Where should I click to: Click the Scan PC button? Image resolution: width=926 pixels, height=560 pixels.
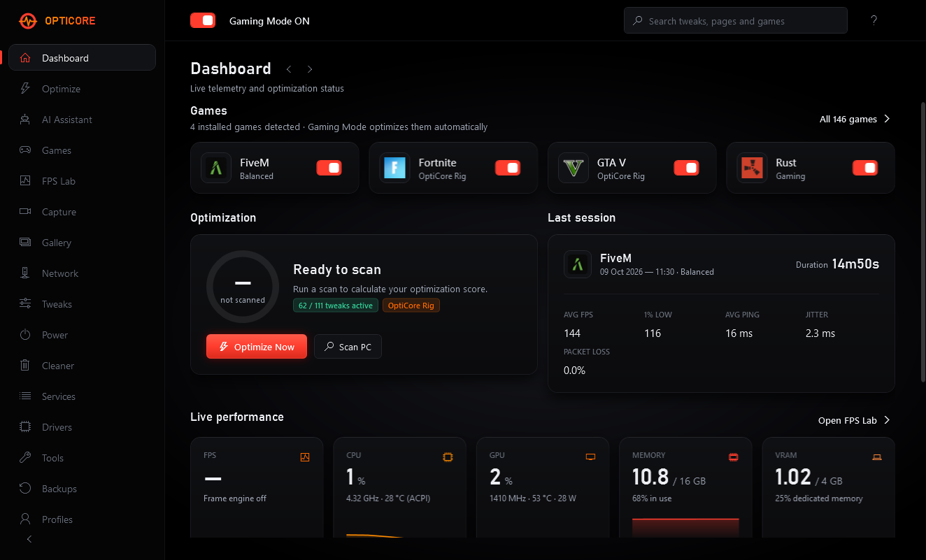348,347
